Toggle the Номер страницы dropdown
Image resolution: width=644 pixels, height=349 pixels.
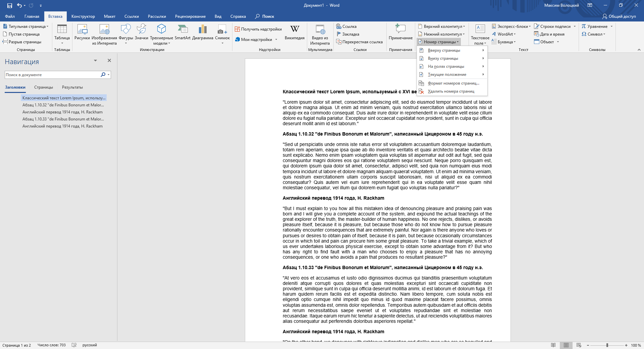(439, 42)
